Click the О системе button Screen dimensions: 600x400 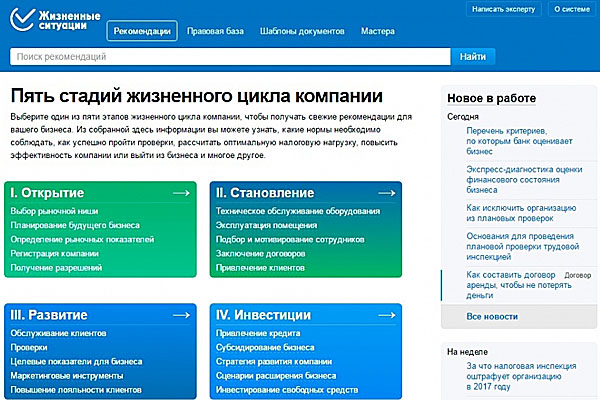[571, 10]
